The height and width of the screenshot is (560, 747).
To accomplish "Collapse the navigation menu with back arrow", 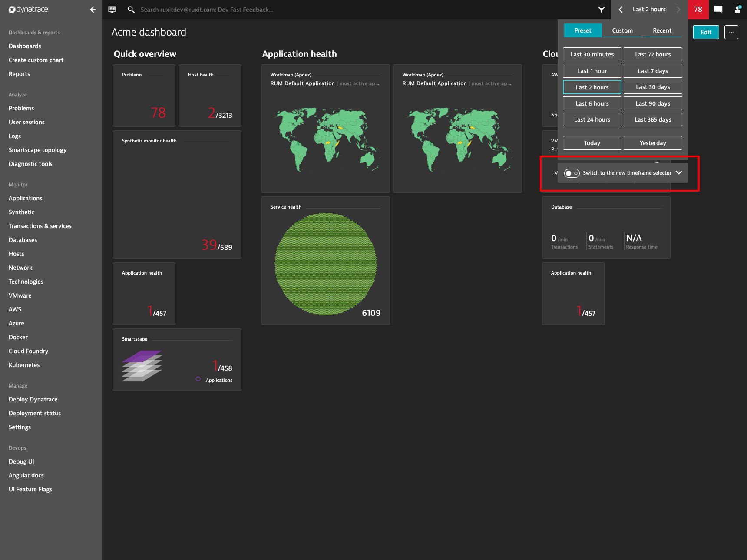I will (93, 10).
